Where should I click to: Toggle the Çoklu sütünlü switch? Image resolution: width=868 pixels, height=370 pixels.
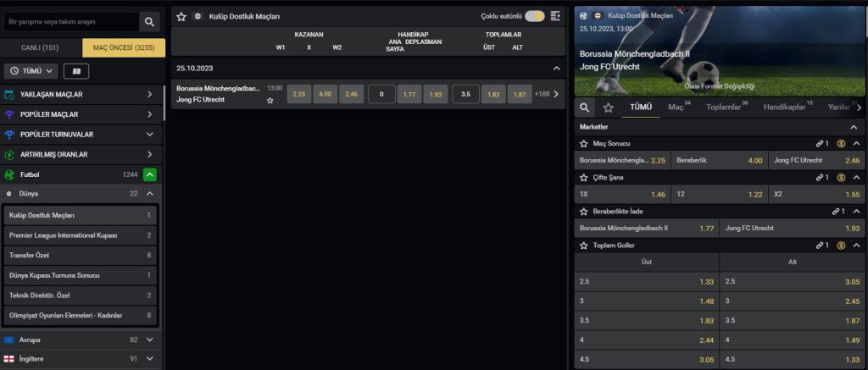tap(534, 16)
